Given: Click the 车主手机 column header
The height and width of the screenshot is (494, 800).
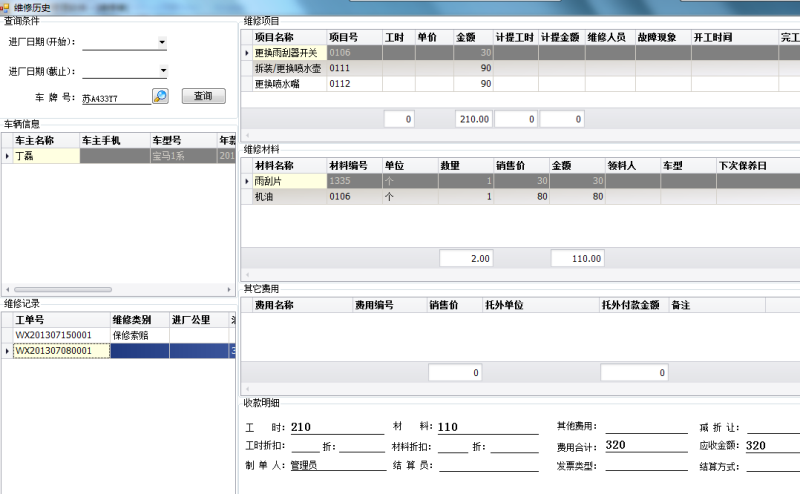Looking at the screenshot, I should (115, 140).
